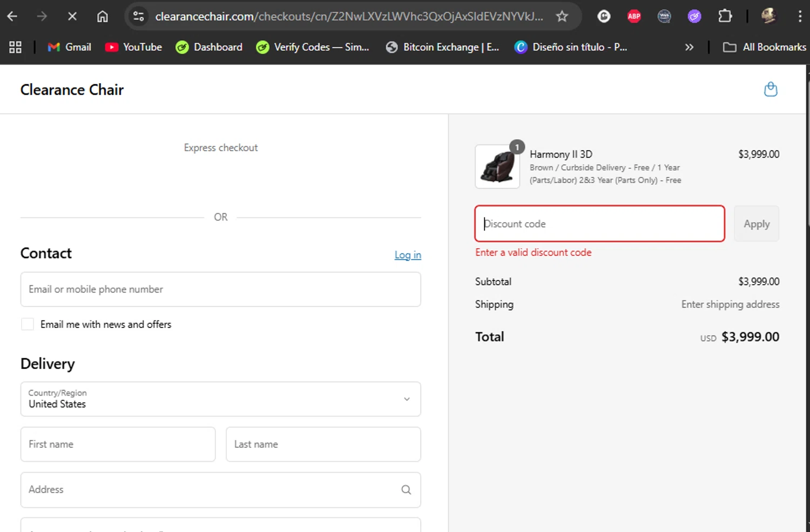
Task: Open the Adblock Plus extension
Action: pos(634,17)
